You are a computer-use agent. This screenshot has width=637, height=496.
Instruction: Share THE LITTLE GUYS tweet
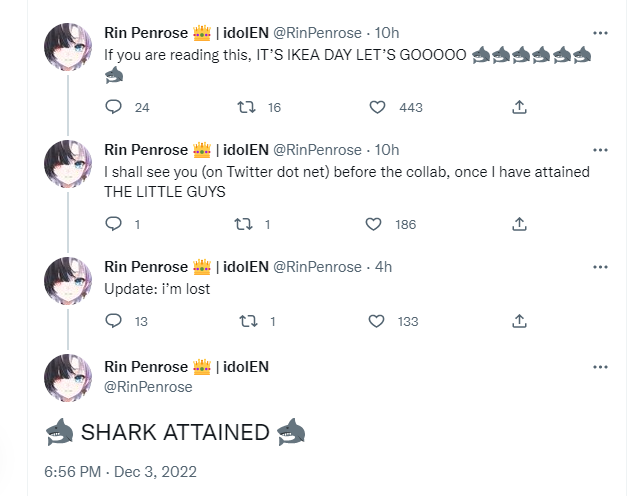click(519, 224)
